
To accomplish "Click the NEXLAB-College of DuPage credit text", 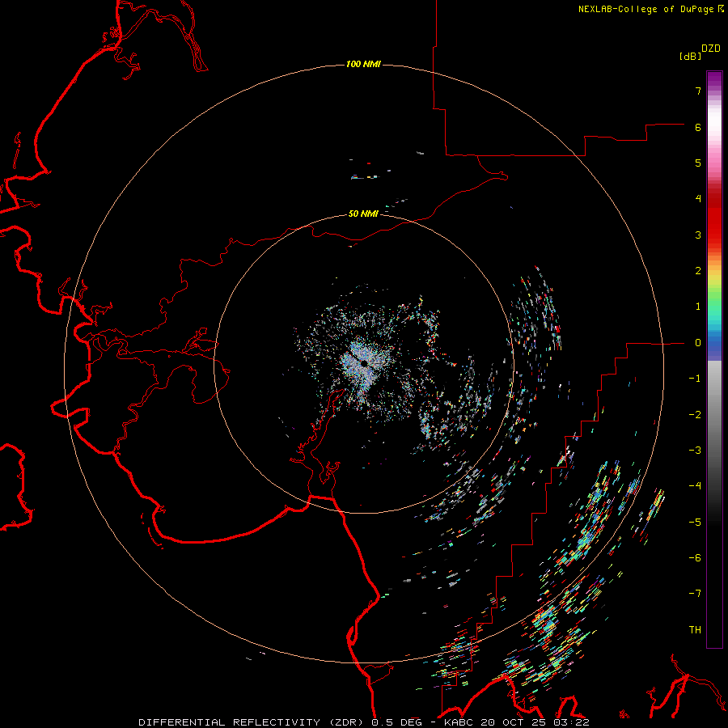I will click(x=645, y=9).
